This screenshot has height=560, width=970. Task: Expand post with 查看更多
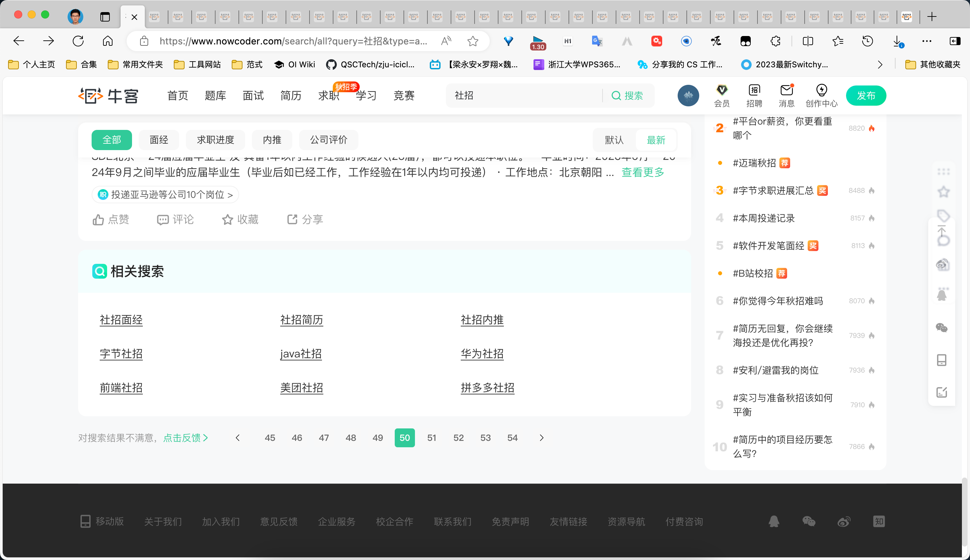point(643,172)
